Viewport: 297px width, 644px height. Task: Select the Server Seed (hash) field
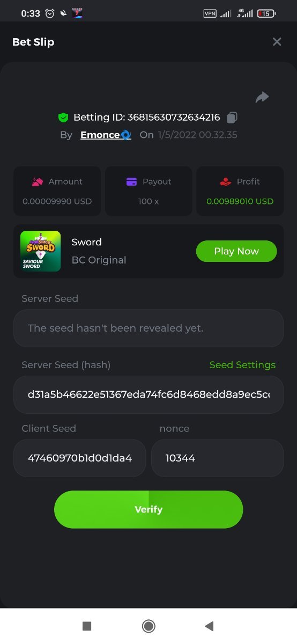point(148,395)
